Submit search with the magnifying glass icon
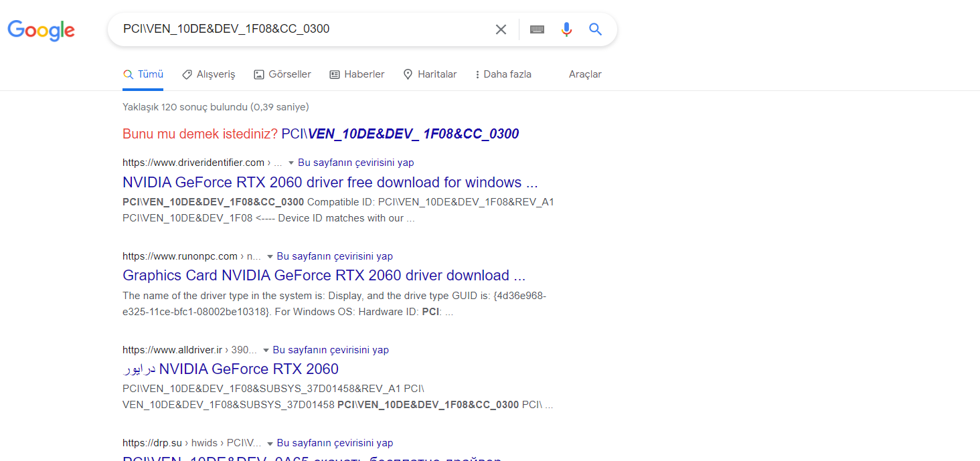 click(596, 29)
